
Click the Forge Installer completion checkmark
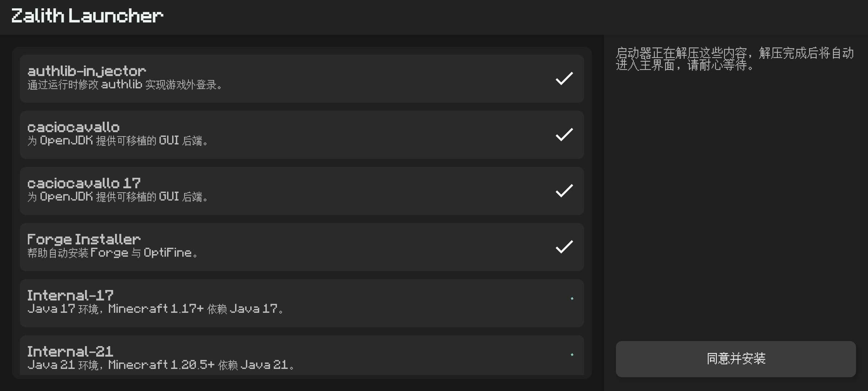pos(564,247)
